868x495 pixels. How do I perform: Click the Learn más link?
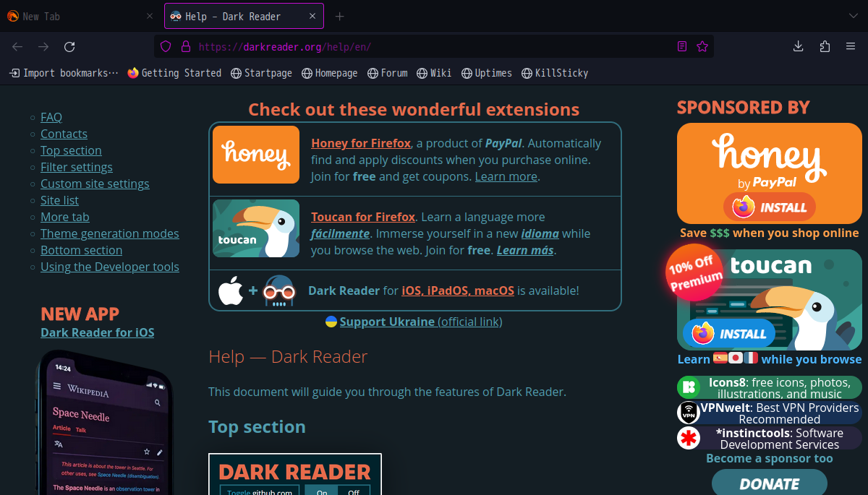525,250
